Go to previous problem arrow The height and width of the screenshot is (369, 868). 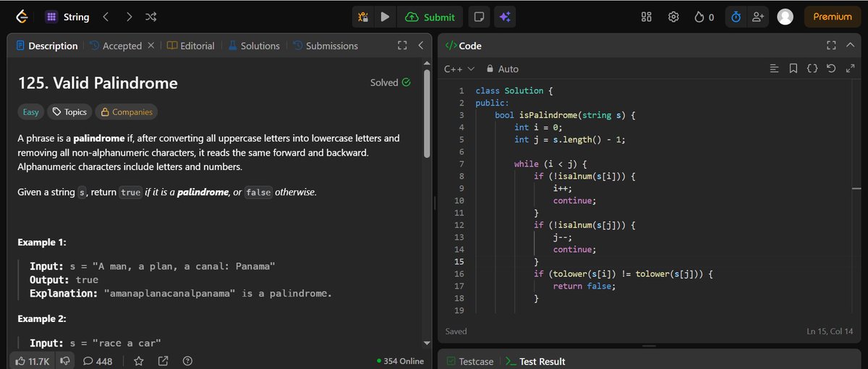tap(106, 17)
